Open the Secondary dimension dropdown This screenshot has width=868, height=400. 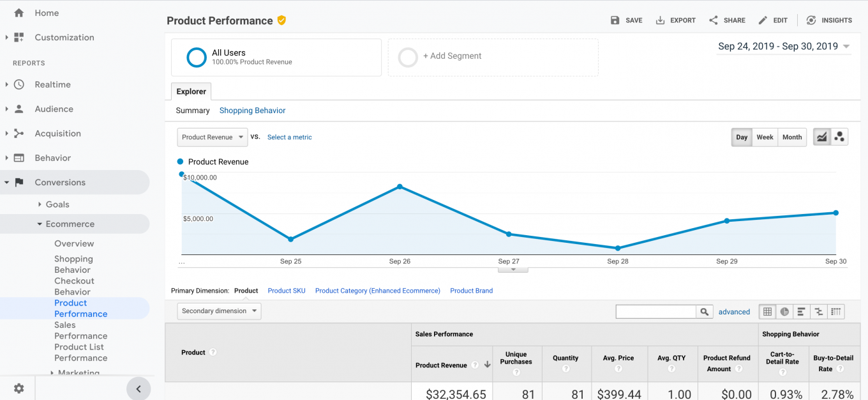[x=219, y=311]
